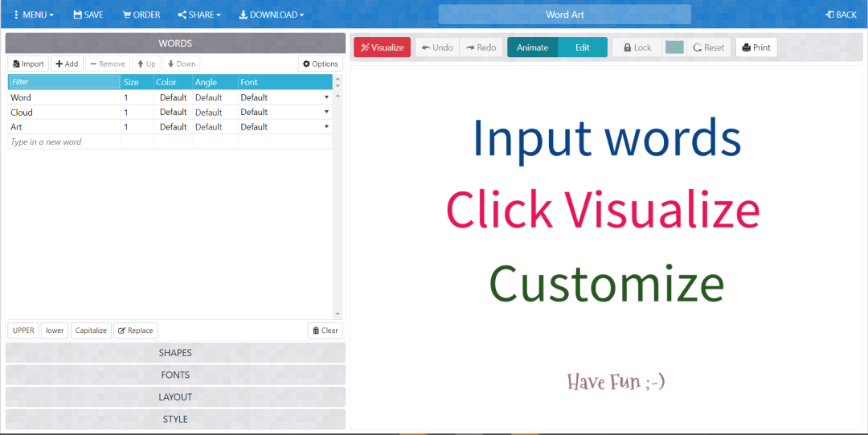Click SAVE in the top bar
This screenshot has width=868, height=435.
(x=88, y=15)
